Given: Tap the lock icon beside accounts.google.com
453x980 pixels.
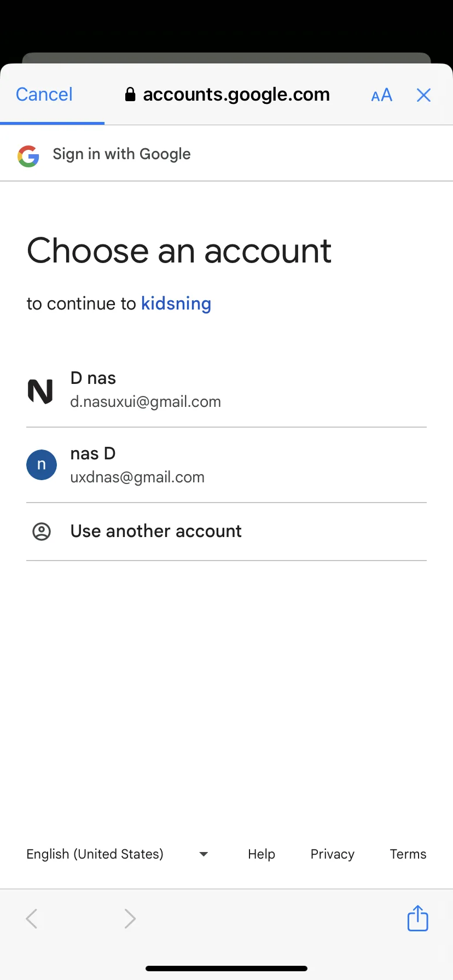Looking at the screenshot, I should click(130, 95).
